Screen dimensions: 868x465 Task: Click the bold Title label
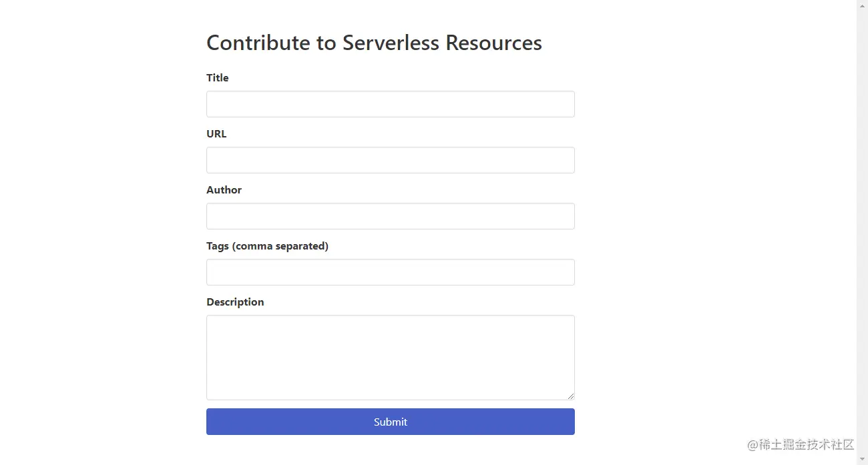click(x=218, y=77)
